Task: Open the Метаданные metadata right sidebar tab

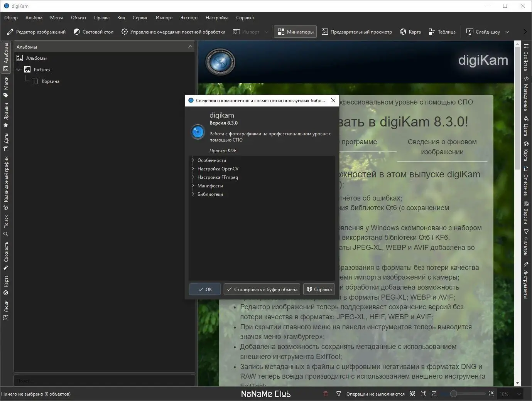Action: point(526,93)
